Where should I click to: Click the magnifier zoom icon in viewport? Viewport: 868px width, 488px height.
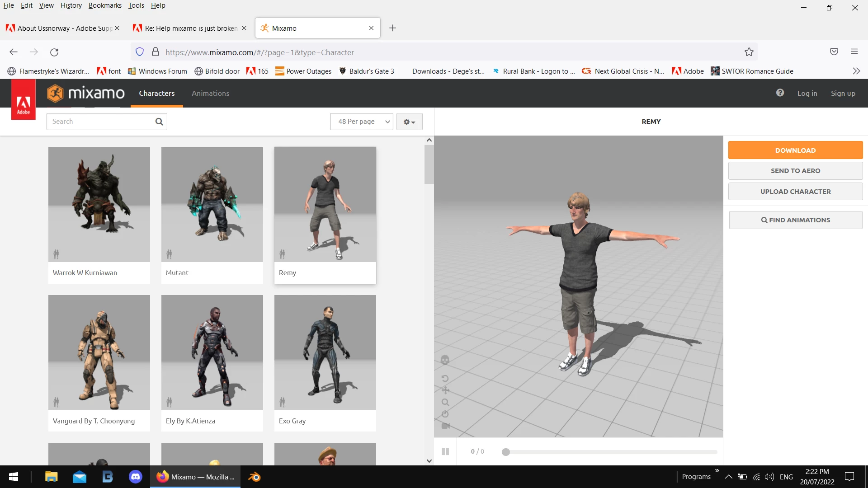[x=445, y=402]
